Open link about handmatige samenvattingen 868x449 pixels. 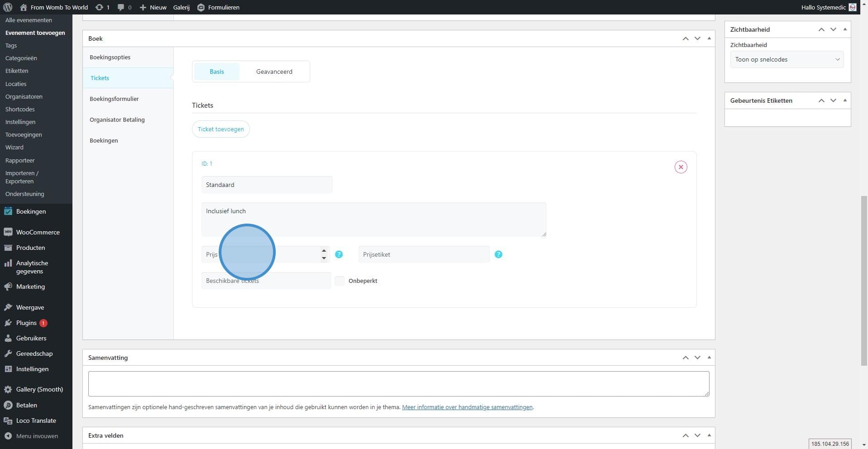(x=467, y=407)
